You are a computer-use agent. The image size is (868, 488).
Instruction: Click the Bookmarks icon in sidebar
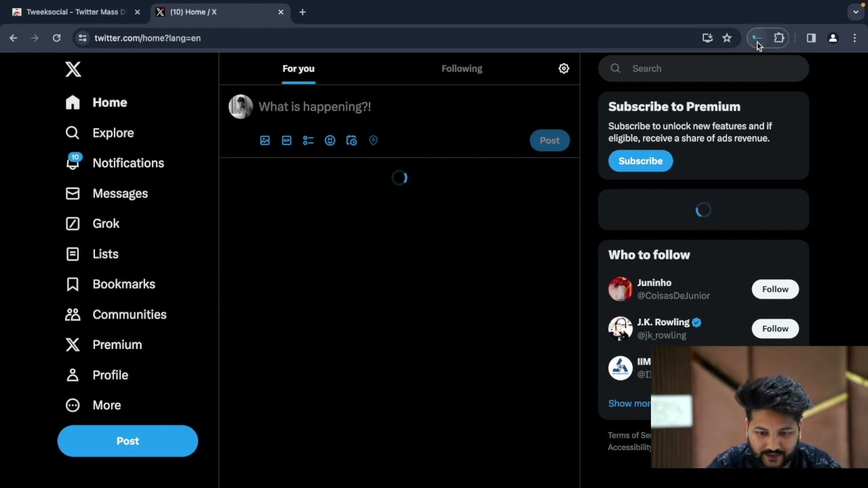click(x=73, y=284)
